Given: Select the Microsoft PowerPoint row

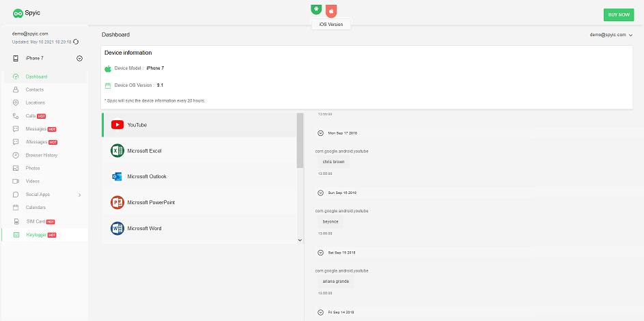Looking at the screenshot, I should (199, 202).
